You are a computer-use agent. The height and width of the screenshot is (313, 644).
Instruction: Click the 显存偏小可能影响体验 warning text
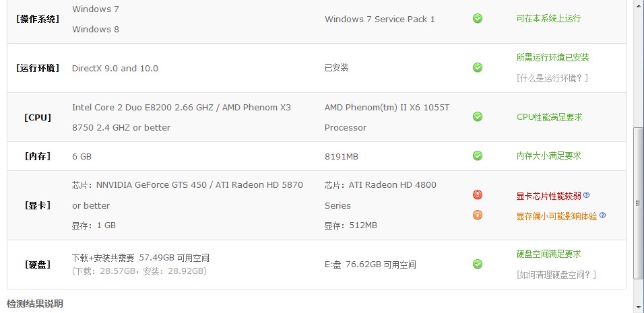pyautogui.click(x=556, y=216)
